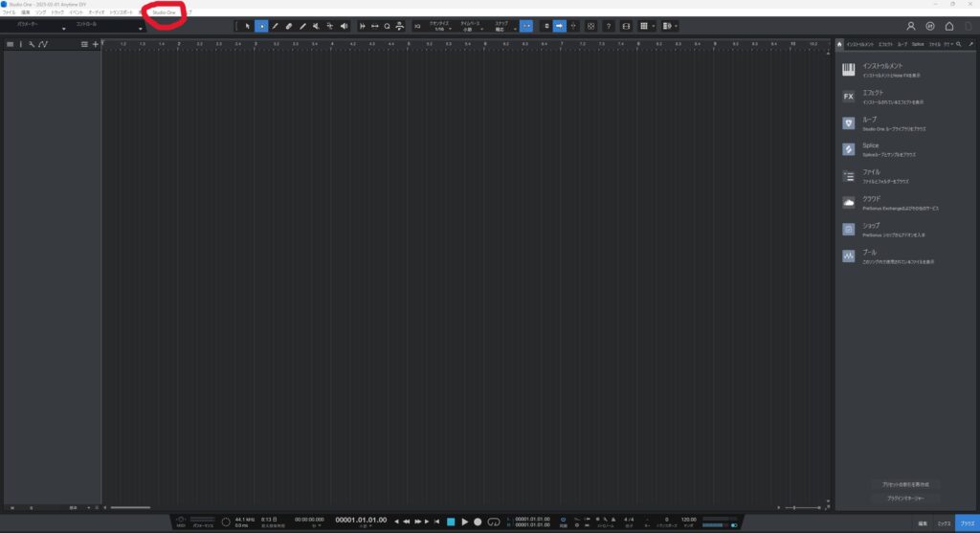This screenshot has height=533, width=980.
Task: Switch to the ループ browser tab
Action: pos(902,44)
